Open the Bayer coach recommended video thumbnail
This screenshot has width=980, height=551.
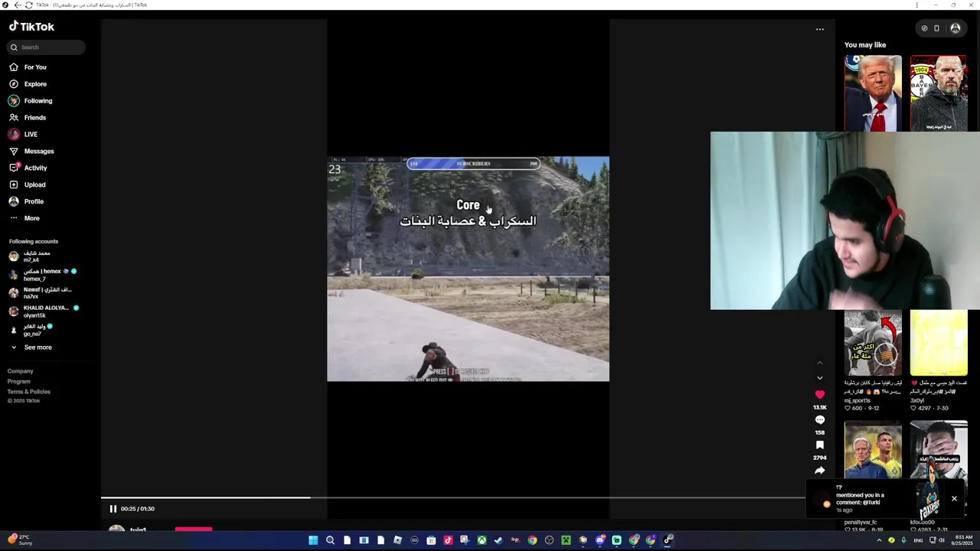(x=939, y=93)
